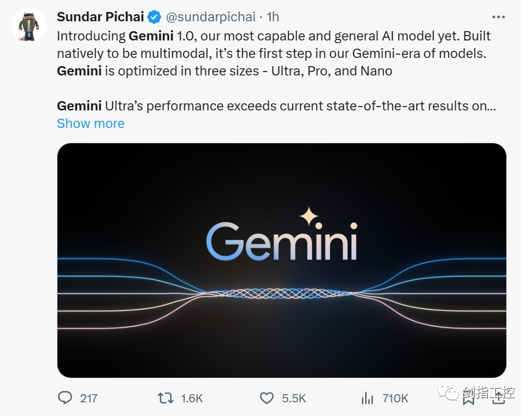Click the reply speech bubble icon

tap(65, 398)
